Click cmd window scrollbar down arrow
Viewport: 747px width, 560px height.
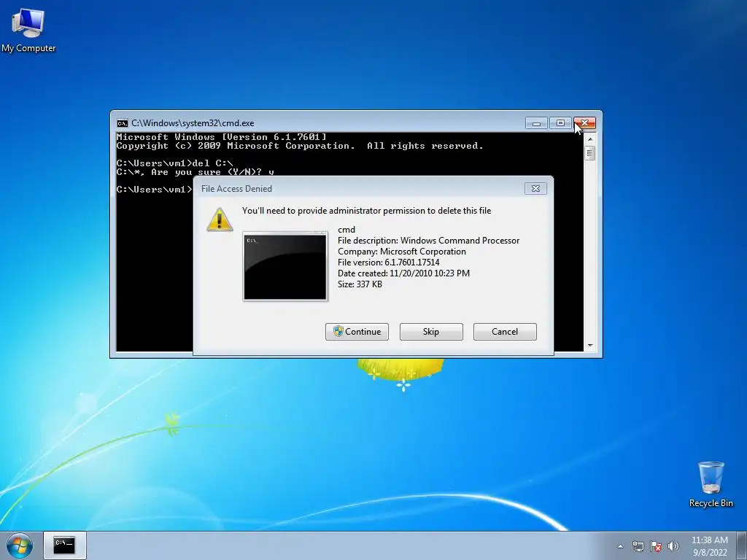click(589, 346)
